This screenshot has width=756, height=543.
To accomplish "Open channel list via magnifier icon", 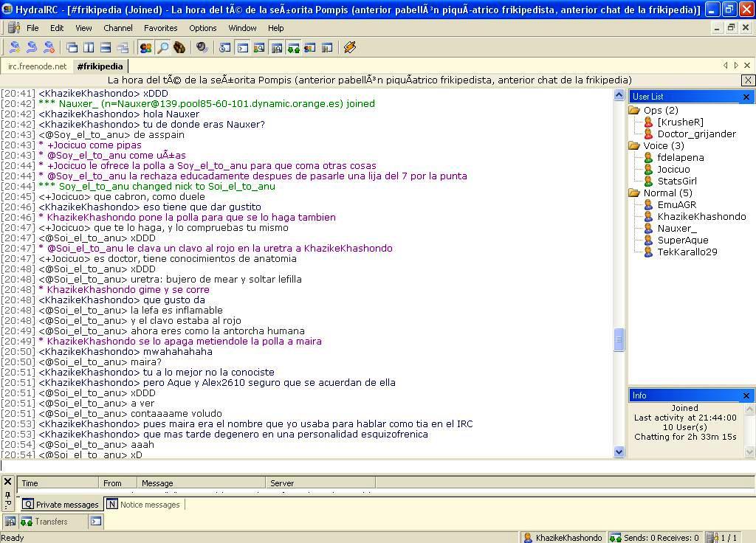I will coord(162,47).
